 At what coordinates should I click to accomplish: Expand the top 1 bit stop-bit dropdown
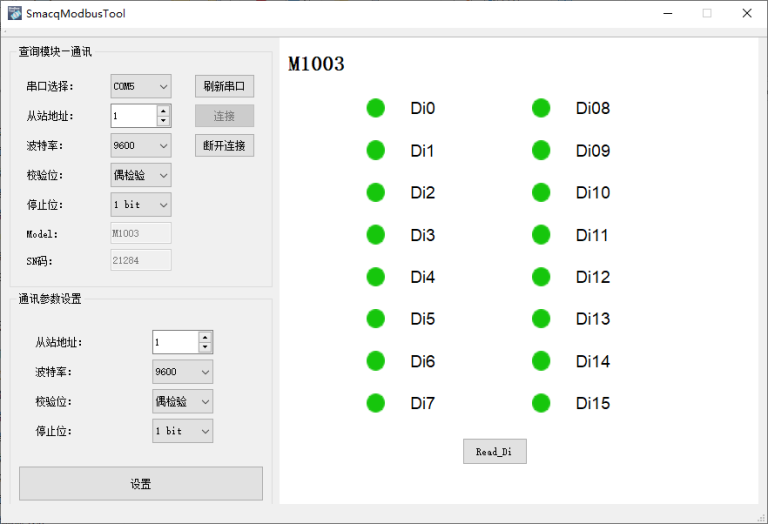pos(141,204)
